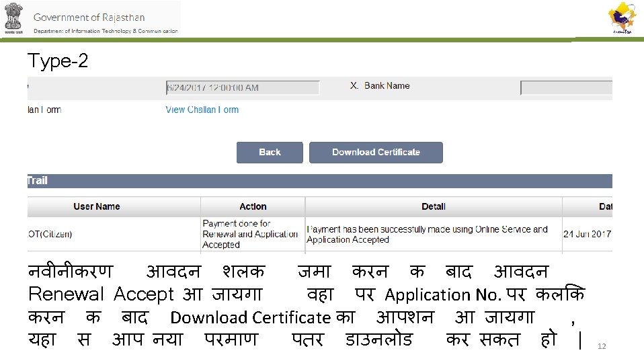Click the 'Payment done for Renewal and Application Accepted' cell
The width and height of the screenshot is (644, 363).
tap(253, 234)
